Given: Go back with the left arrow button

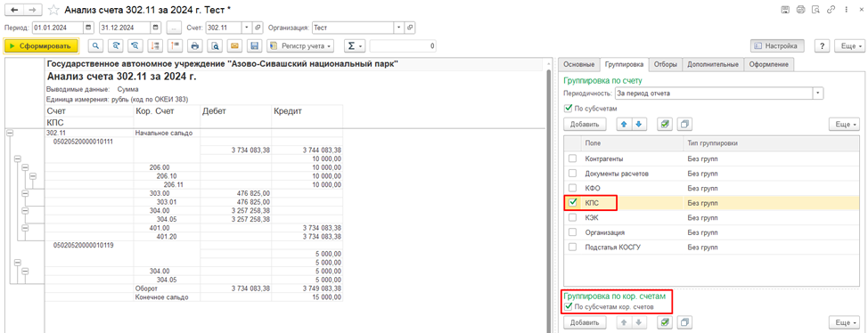Looking at the screenshot, I should click(14, 10).
